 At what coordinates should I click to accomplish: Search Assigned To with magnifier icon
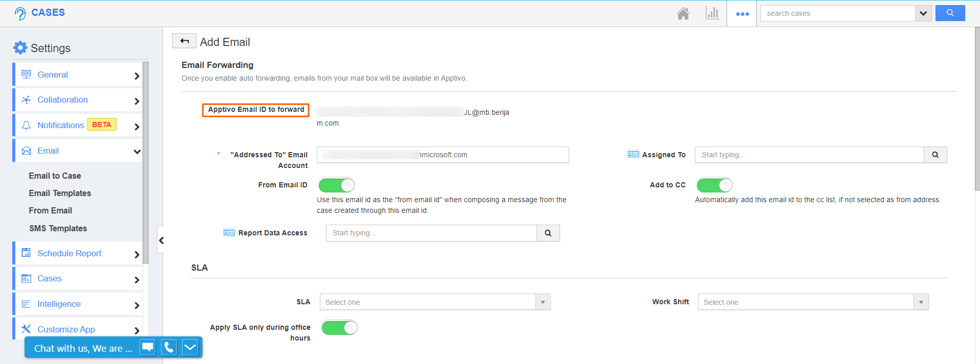click(x=935, y=155)
